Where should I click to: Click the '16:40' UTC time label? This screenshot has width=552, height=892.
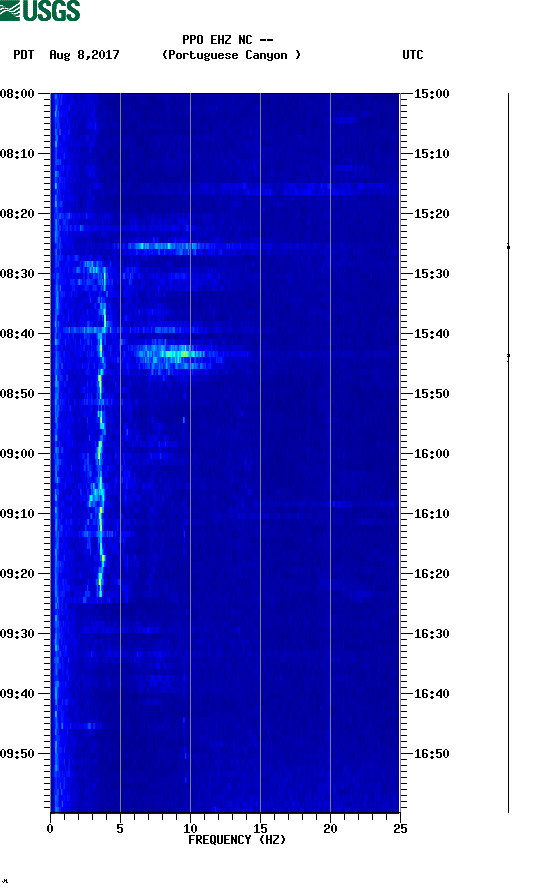[x=431, y=693]
